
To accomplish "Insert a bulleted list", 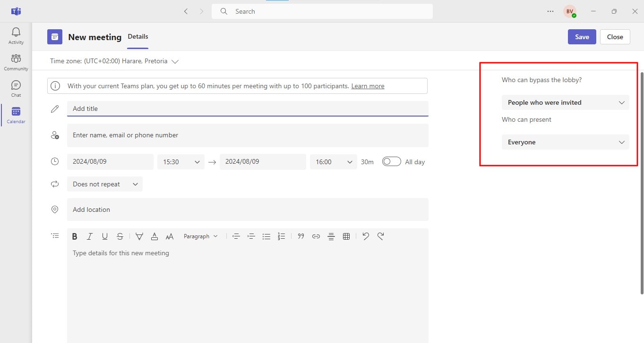I will click(x=266, y=236).
